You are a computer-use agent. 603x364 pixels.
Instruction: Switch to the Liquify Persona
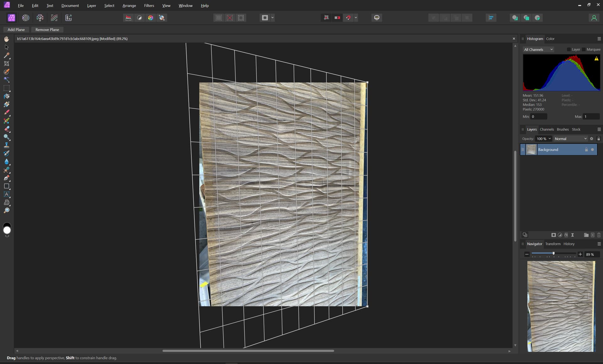[26, 18]
